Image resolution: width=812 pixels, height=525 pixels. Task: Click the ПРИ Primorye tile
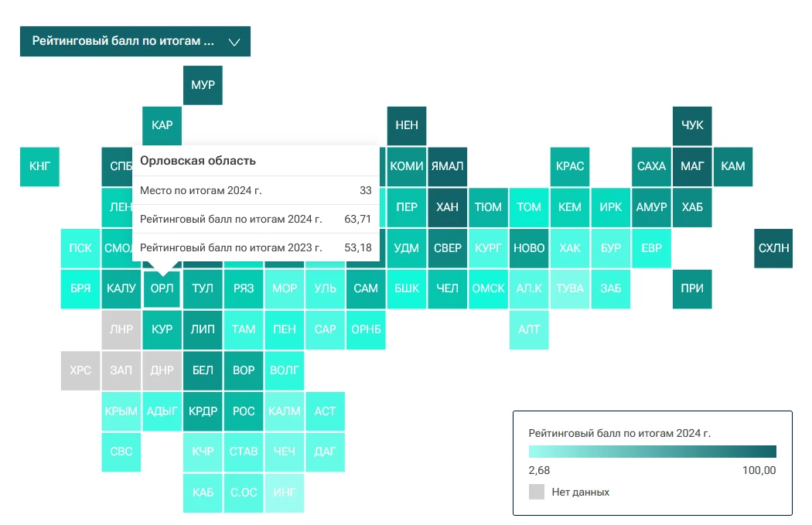[692, 288]
